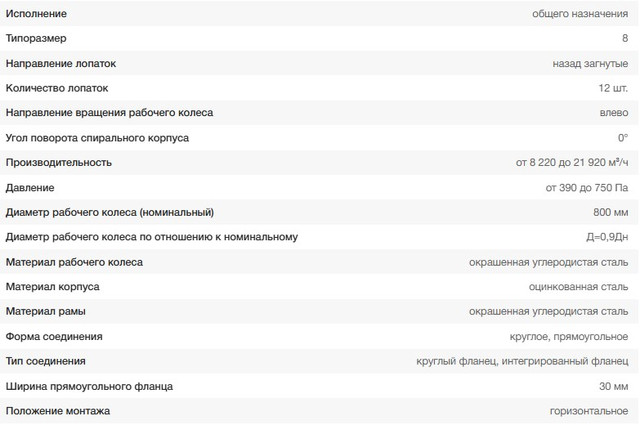This screenshot has width=640, height=434.
Task: Select the "от 8 220 до 21 920 м³/ч" value
Action: (x=571, y=162)
